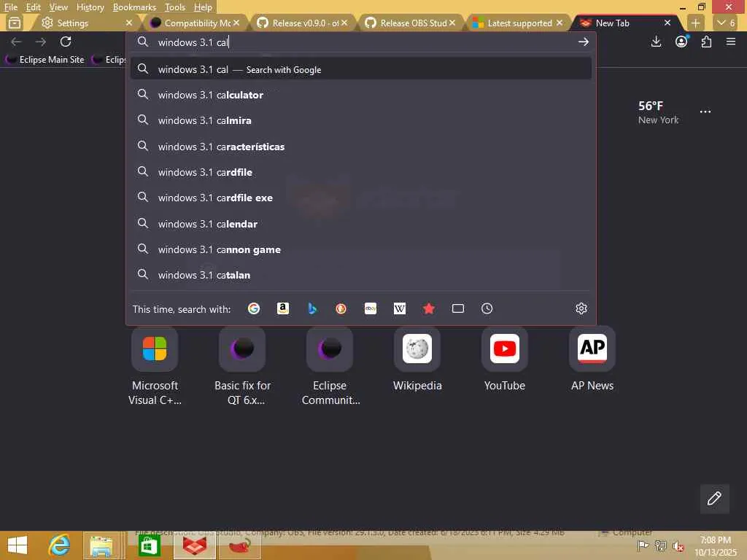The width and height of the screenshot is (747, 560).
Task: Click the Go arrow in the address bar
Action: pos(583,42)
